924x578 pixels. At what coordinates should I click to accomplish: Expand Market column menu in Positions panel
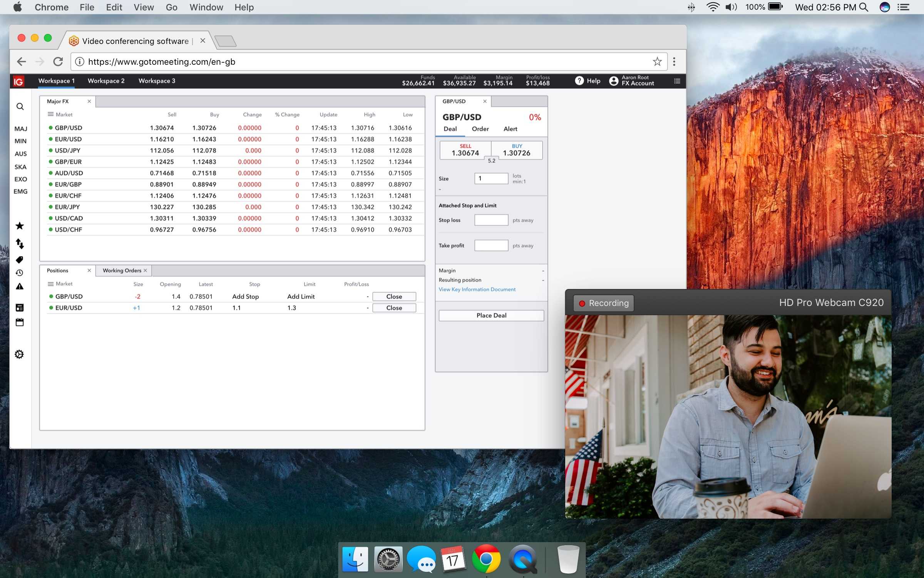50,284
